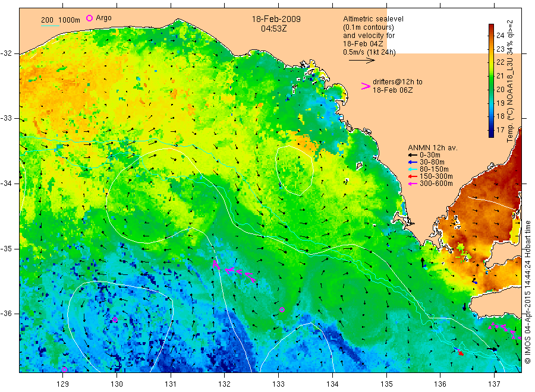Screen dimensions: 535x392
Task: Click the red 150-300m legend arrow
Action: [x=413, y=176]
